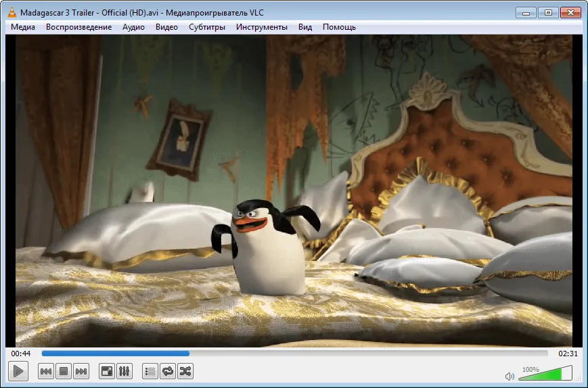Jump to previous track in playlist
Image resolution: width=588 pixels, height=388 pixels.
[46, 371]
